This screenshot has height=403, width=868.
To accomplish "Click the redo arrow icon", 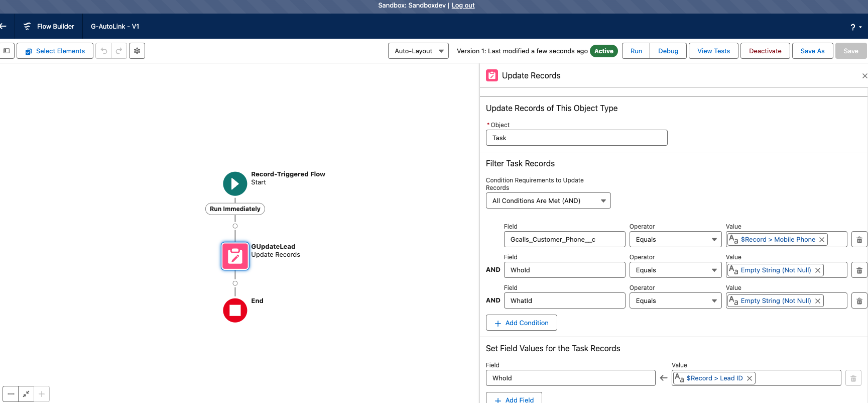I will point(119,51).
